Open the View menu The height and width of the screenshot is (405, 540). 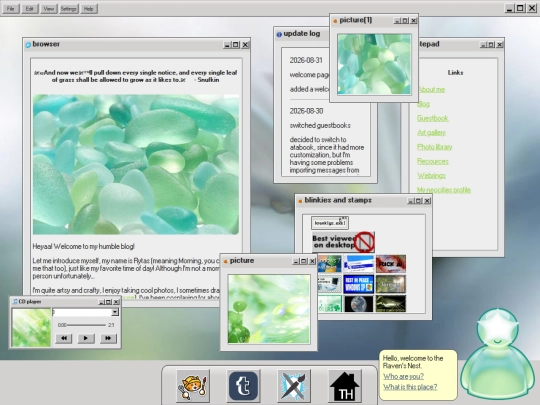click(x=49, y=9)
